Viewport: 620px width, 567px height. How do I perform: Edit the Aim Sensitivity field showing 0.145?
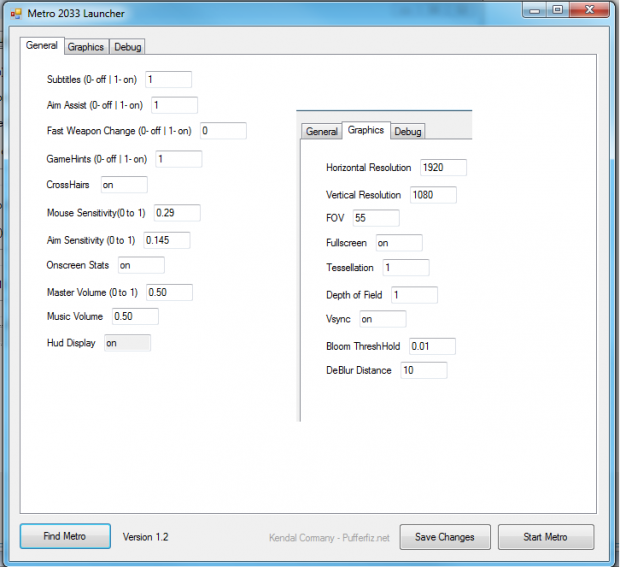[x=167, y=240]
